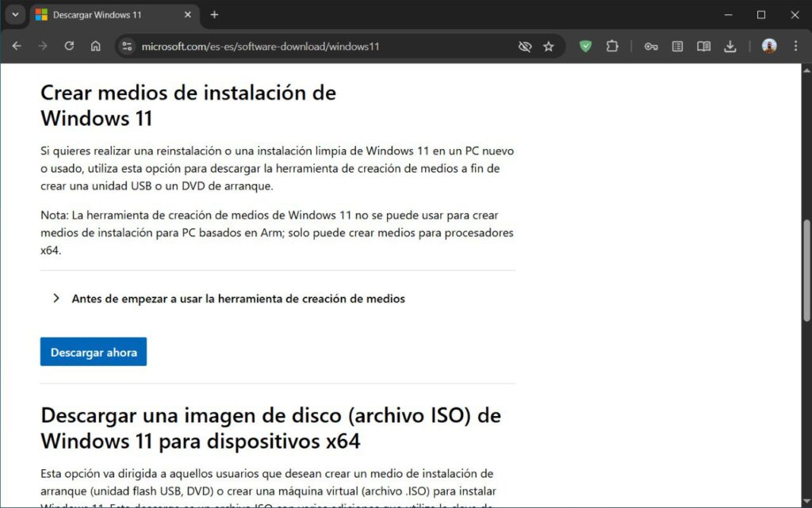The width and height of the screenshot is (812, 508).
Task: Click the page vertical scrollbar thumb
Action: tap(806, 270)
